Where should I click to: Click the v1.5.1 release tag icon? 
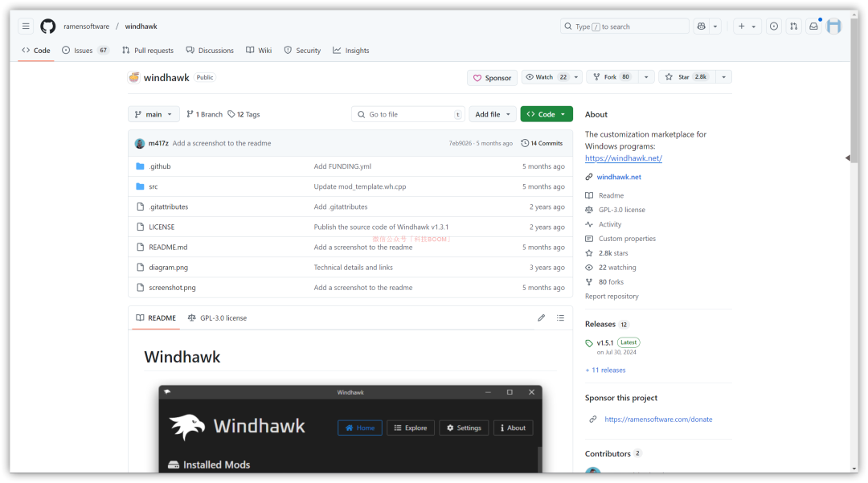pyautogui.click(x=589, y=343)
